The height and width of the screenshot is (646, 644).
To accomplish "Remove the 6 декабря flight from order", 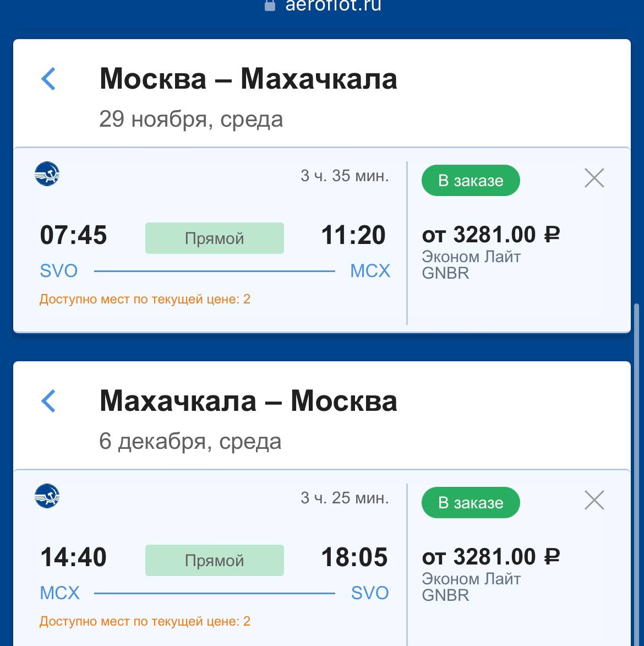I will [x=594, y=501].
